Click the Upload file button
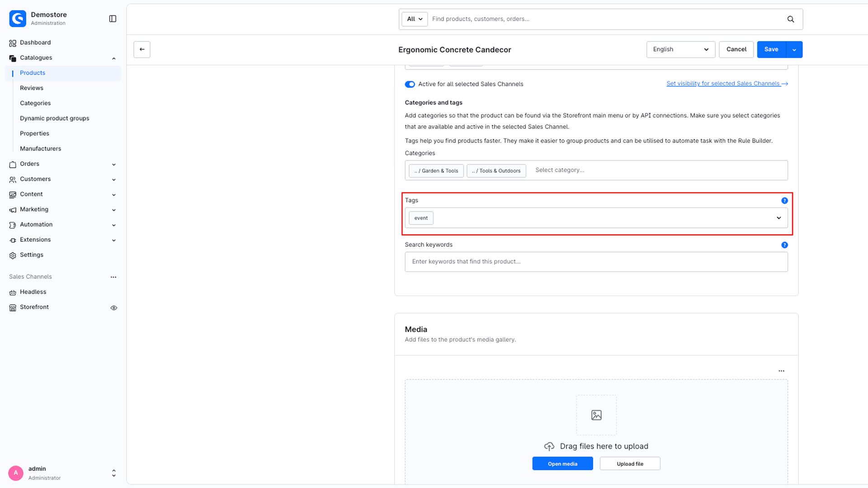This screenshot has height=488, width=868. tap(630, 464)
